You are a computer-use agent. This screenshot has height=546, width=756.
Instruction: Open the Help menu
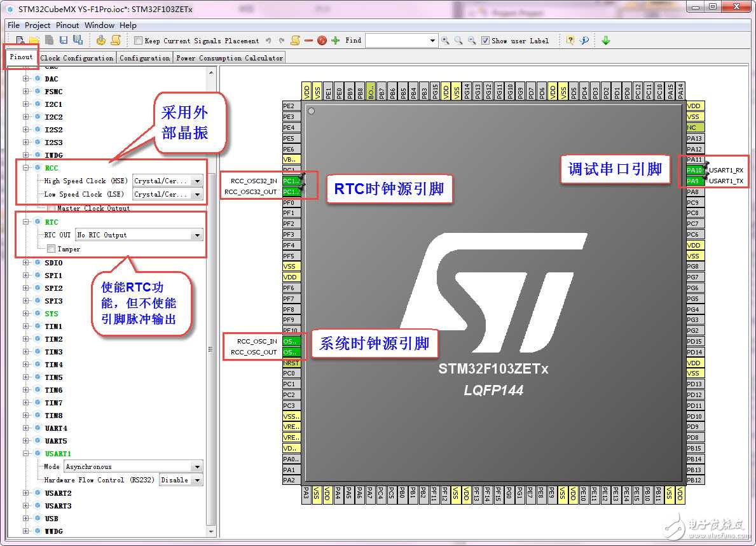click(x=128, y=25)
